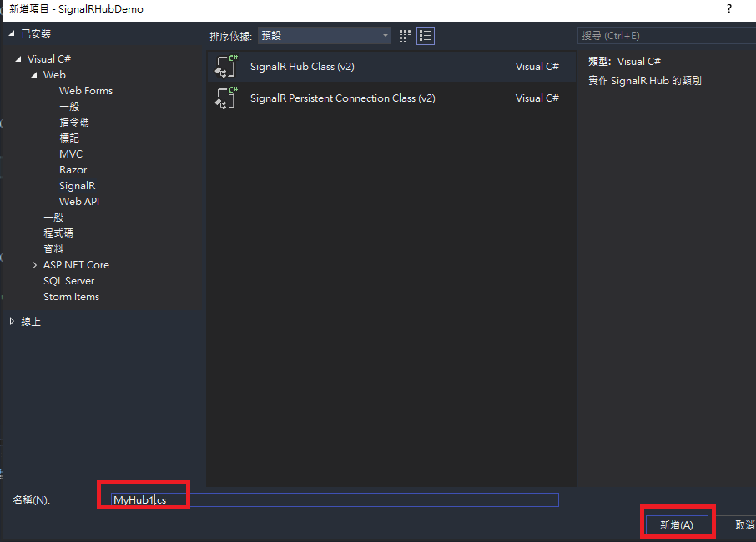Select Web Forms category
This screenshot has height=542, width=756.
(x=86, y=91)
